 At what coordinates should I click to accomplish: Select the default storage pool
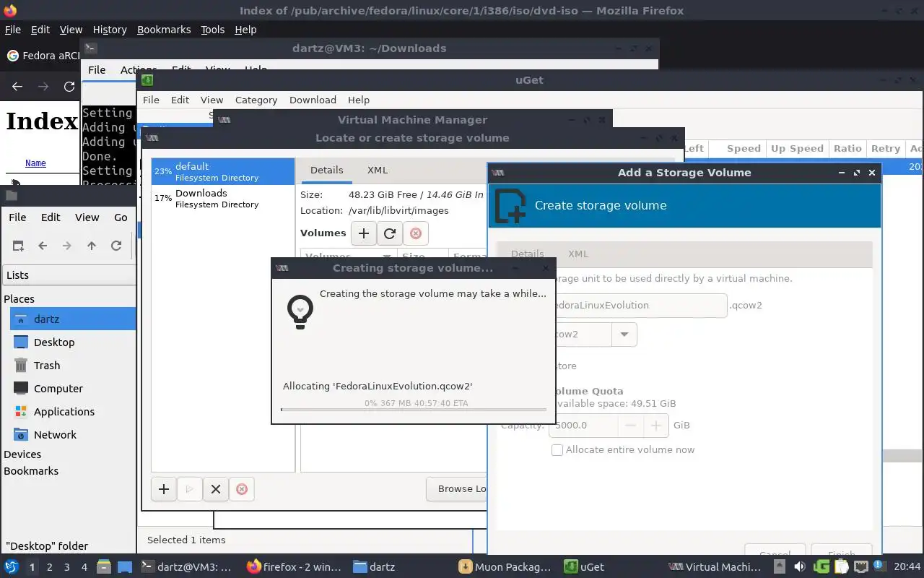coord(223,171)
